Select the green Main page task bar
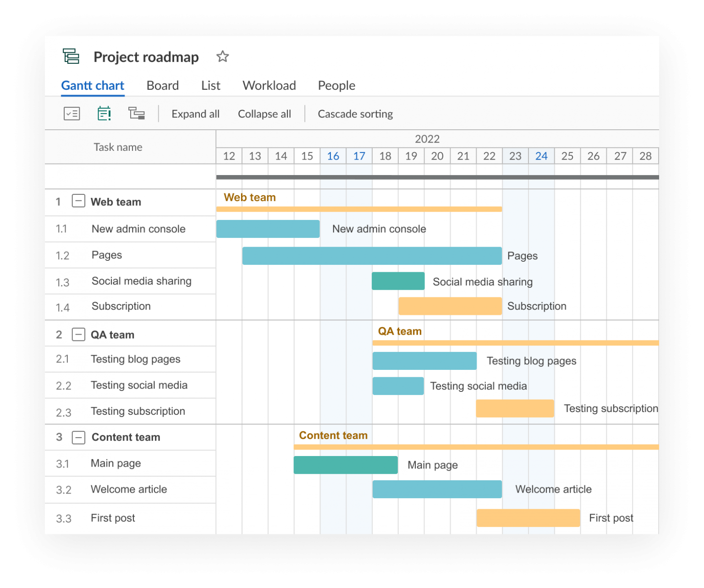This screenshot has height=588, width=704. [x=346, y=465]
